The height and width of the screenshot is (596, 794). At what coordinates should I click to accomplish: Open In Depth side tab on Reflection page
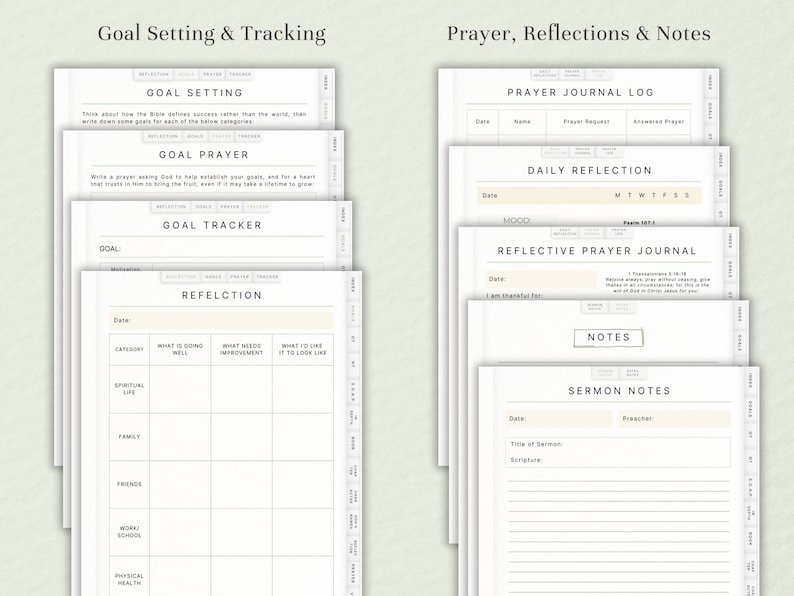coord(354,417)
